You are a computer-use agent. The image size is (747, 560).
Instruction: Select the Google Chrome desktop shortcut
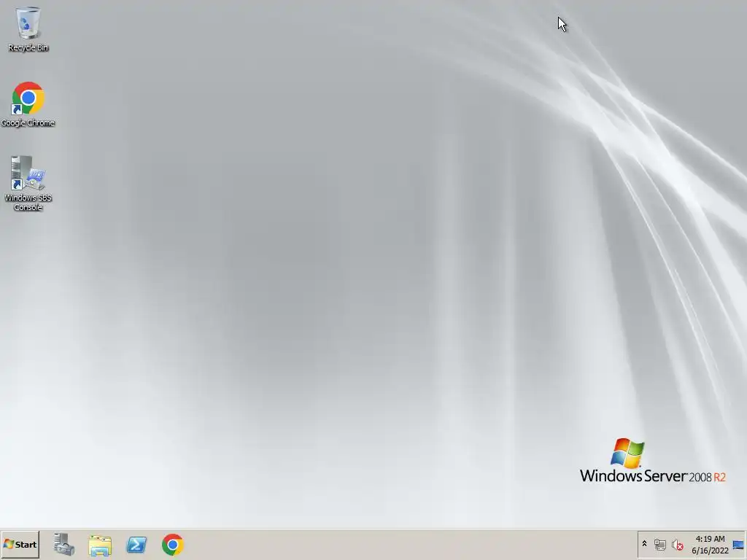[x=28, y=104]
